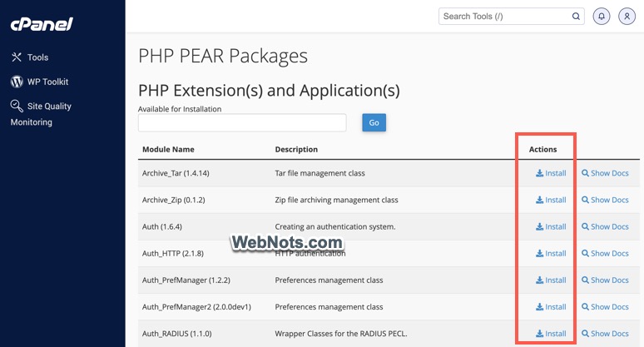
Task: Show Docs for Auth_PrefManager (1.2.2)
Action: click(x=605, y=280)
